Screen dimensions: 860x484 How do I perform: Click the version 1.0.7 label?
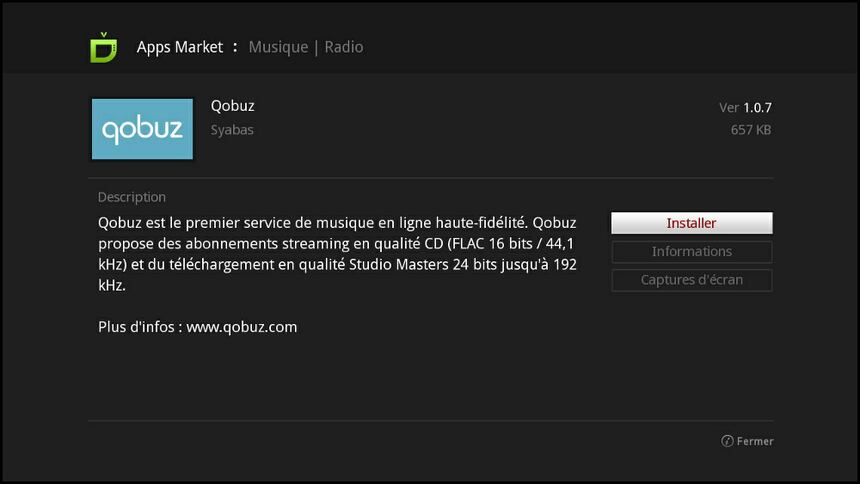tap(745, 108)
